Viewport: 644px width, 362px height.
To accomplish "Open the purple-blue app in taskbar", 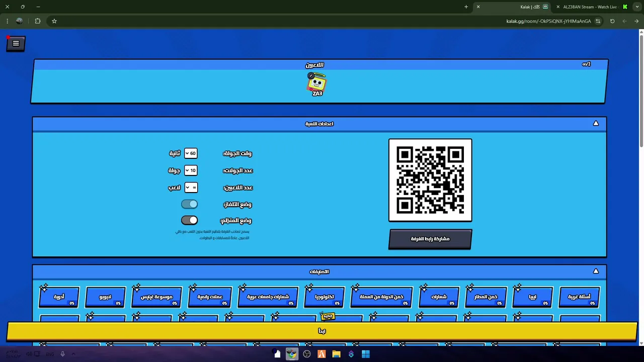I will pyautogui.click(x=351, y=354).
